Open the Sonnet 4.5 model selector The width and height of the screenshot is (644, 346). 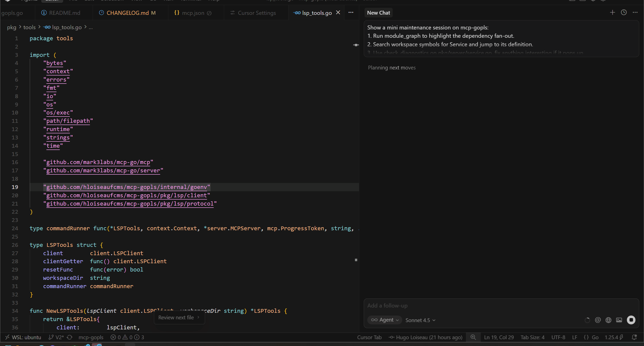(420, 320)
